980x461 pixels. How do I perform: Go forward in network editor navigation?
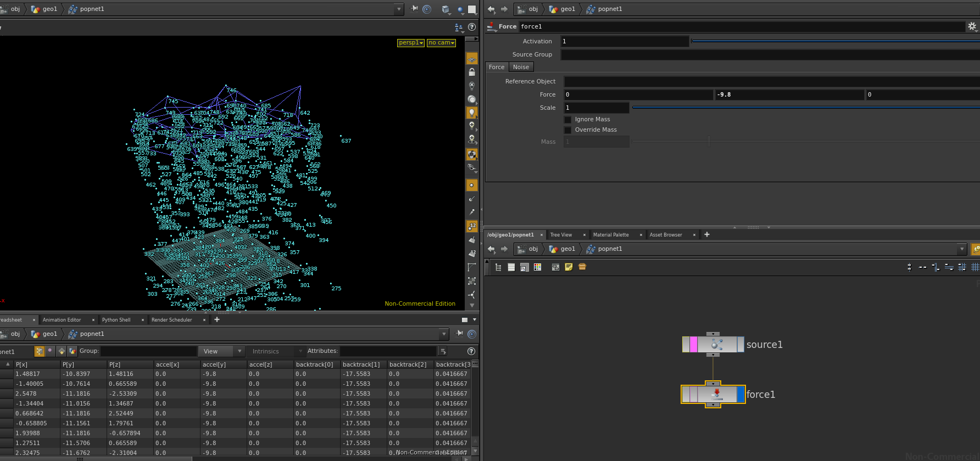504,249
